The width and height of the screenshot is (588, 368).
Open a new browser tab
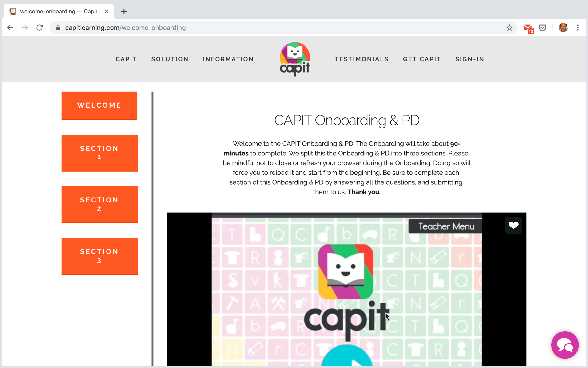pos(124,12)
